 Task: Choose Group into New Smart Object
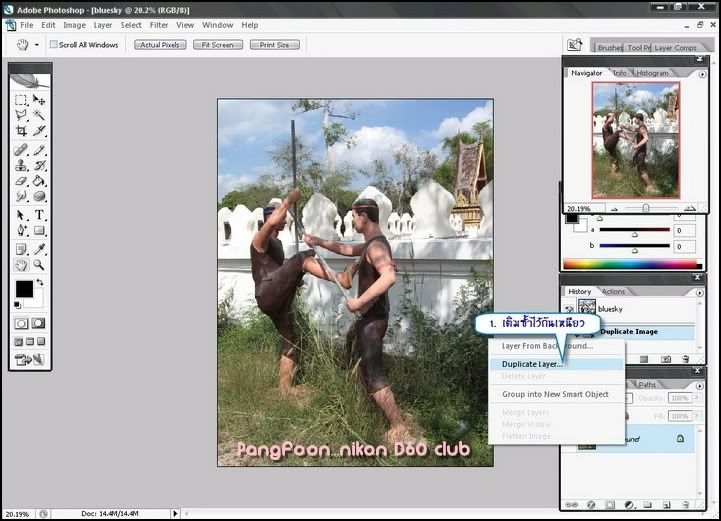pos(556,394)
